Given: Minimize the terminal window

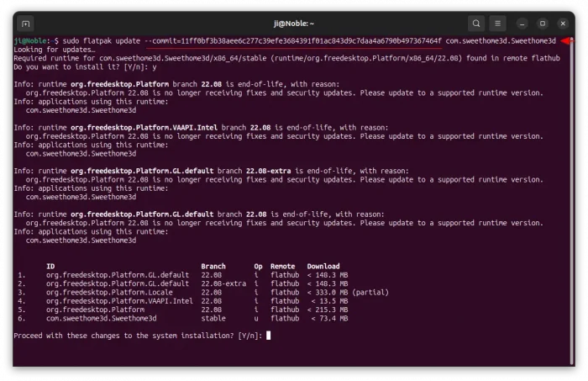Looking at the screenshot, I should (522, 24).
